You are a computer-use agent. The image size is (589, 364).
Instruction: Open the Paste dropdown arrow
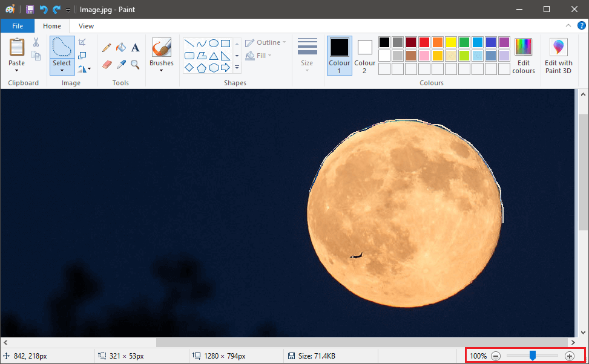click(16, 71)
